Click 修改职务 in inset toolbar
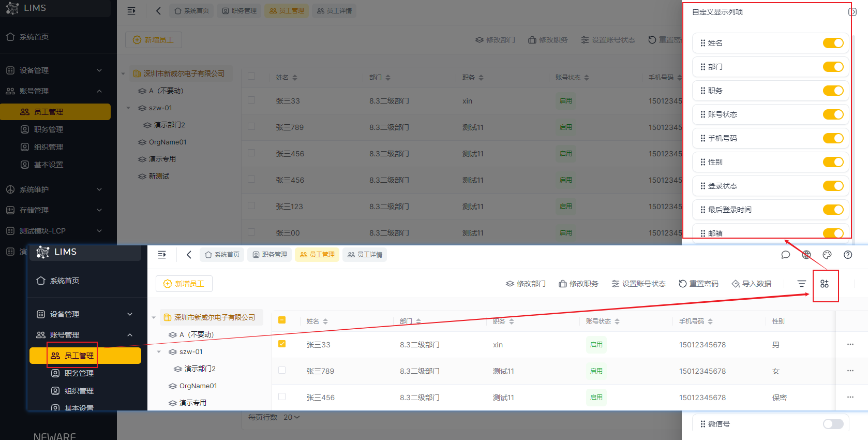868x440 pixels. click(578, 284)
